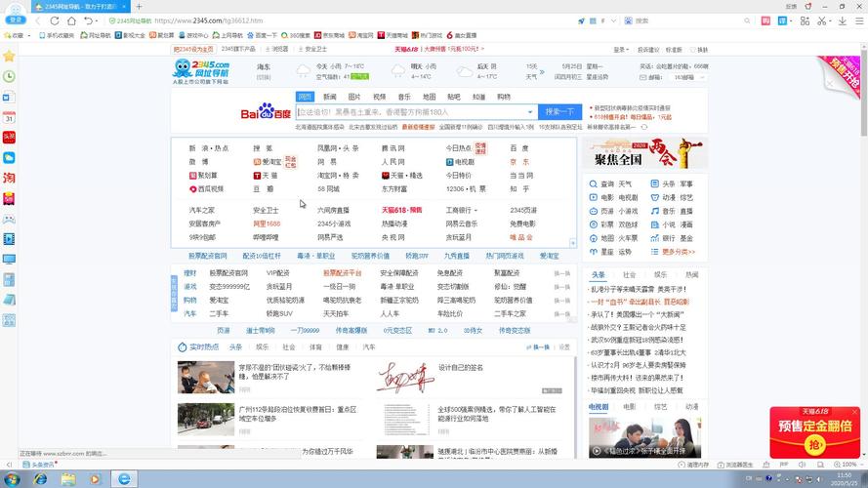Launch Internet Explorer from taskbar
868x488 pixels.
coord(40,479)
